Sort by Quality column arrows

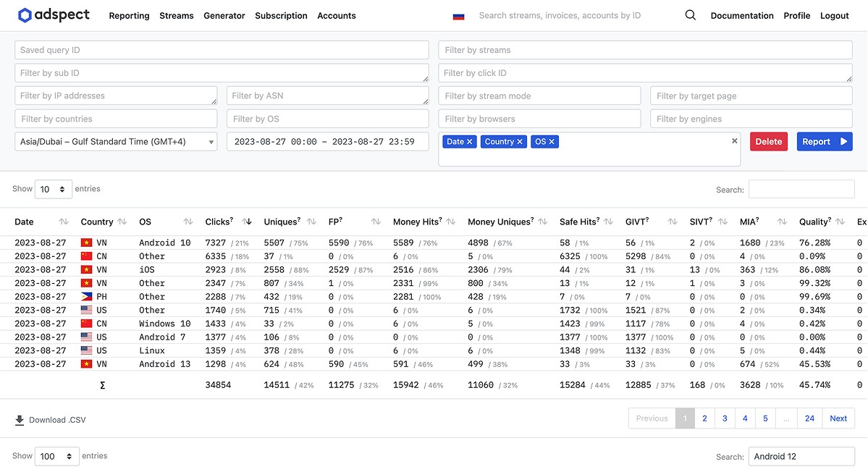pos(843,222)
